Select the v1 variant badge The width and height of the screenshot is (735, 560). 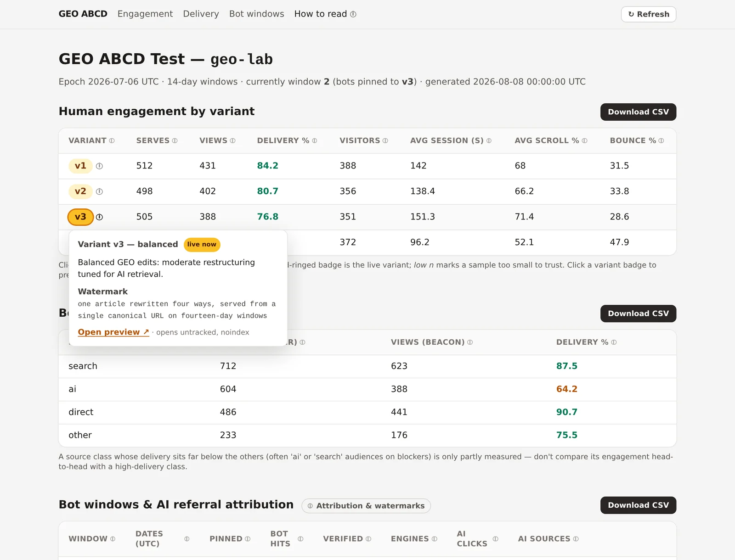coord(80,166)
